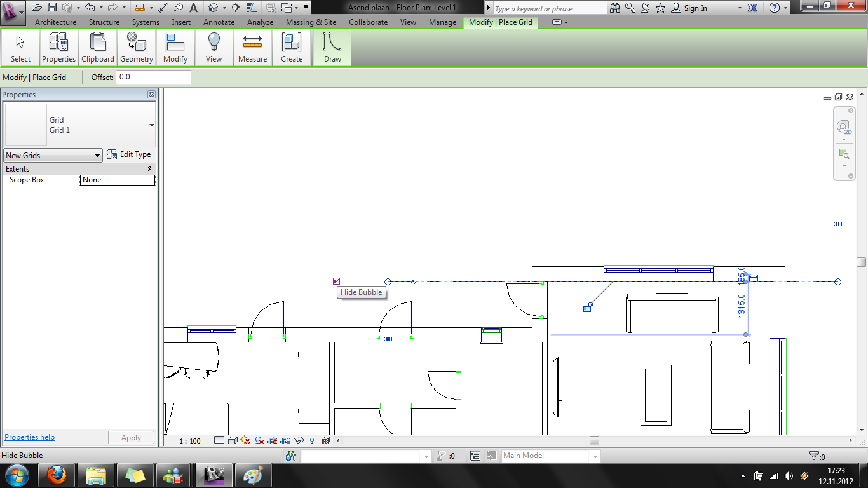Toggle Crop View icon in view bar

click(273, 440)
